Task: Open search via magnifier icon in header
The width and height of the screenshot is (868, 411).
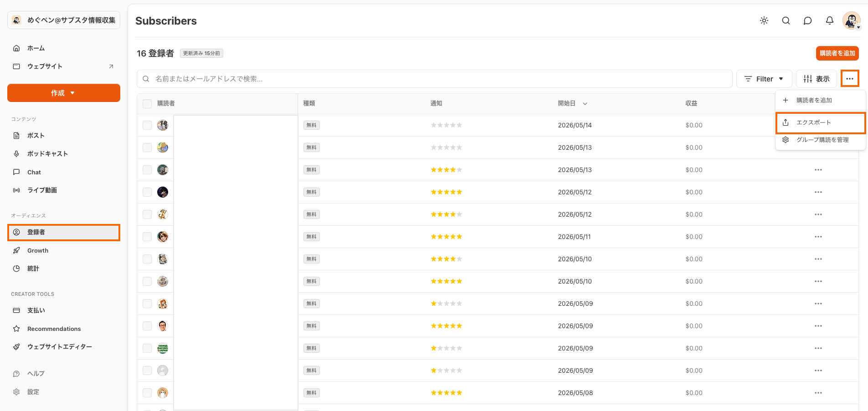Action: [786, 20]
